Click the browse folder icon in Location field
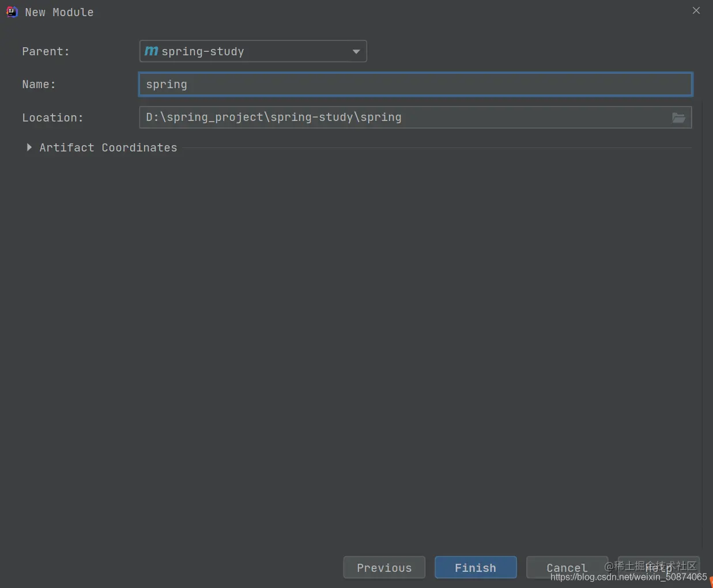This screenshot has width=713, height=588. 678,117
